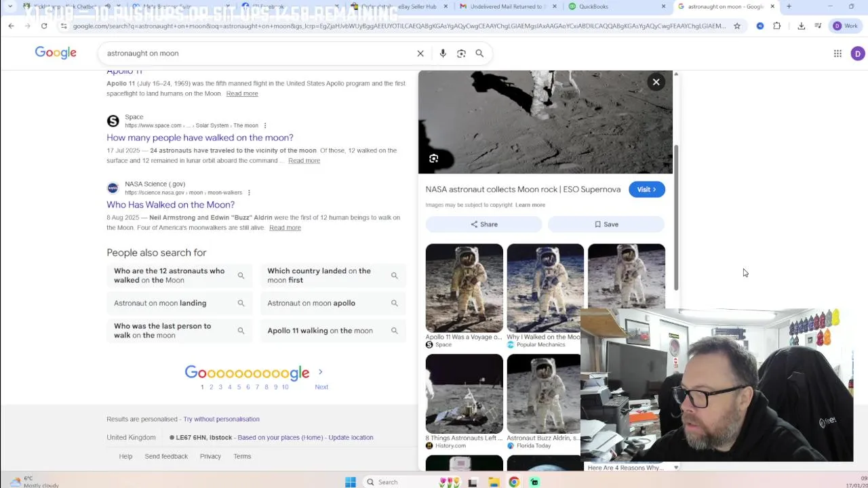Open 8 Things Astronauts Left thumbnail
This screenshot has width=868, height=488.
coord(465,394)
